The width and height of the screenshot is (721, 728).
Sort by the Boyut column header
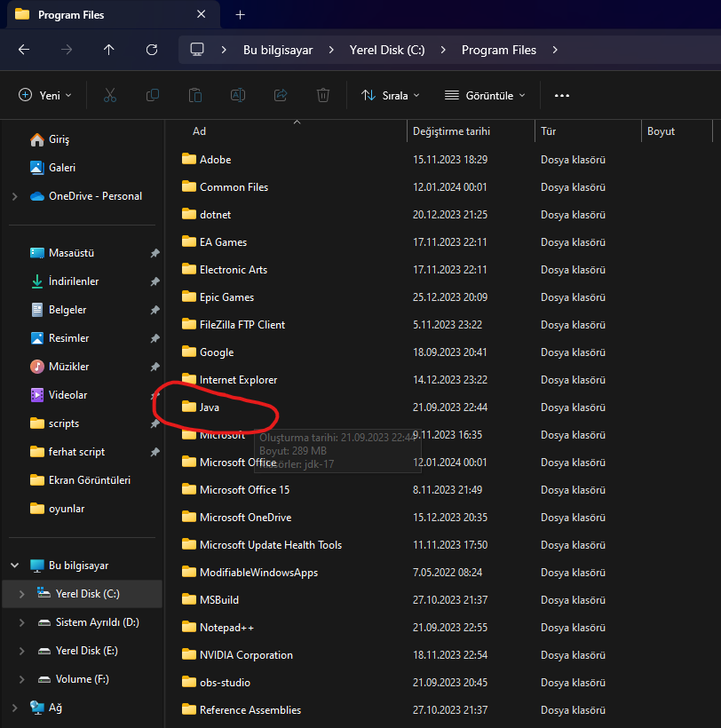point(661,131)
